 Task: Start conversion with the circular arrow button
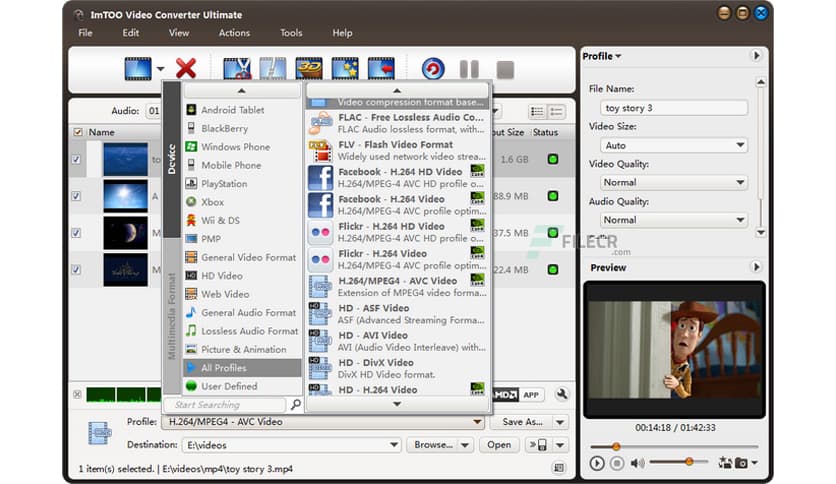click(433, 69)
